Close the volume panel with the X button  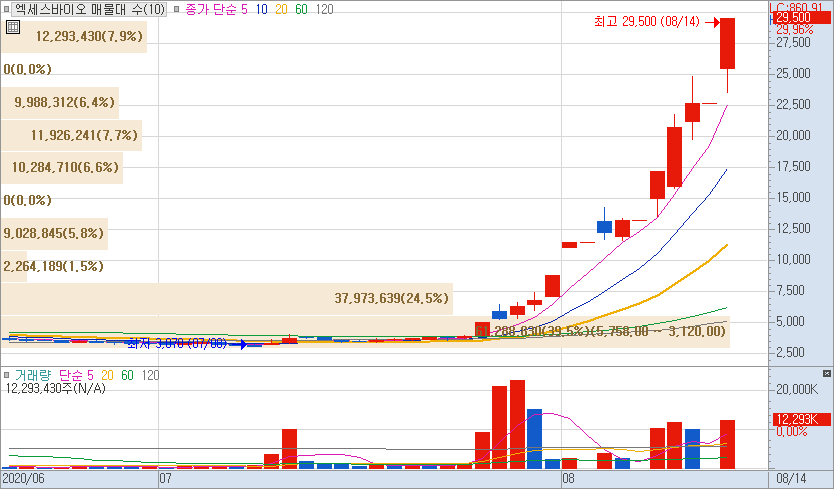coord(827,374)
